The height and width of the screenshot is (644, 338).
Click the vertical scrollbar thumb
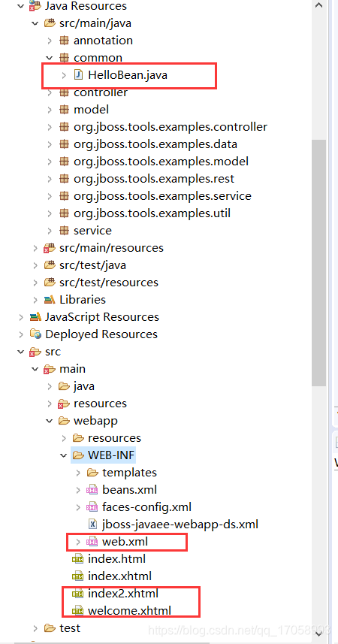coord(318,263)
